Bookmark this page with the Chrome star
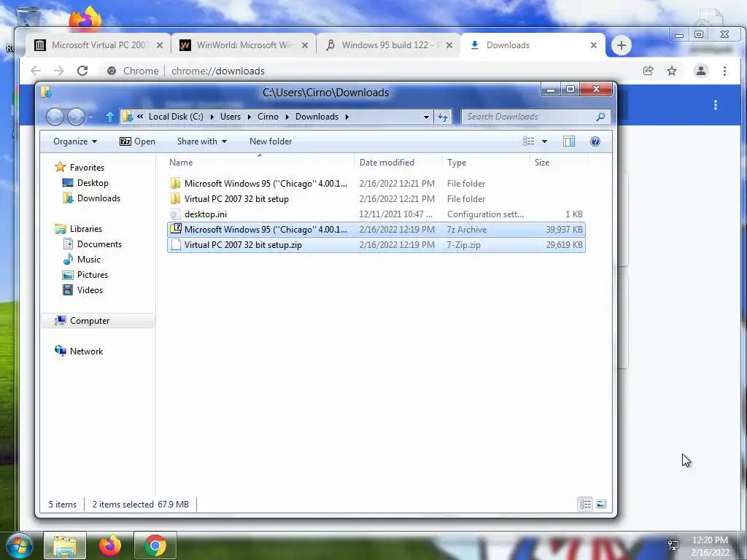Image resolution: width=747 pixels, height=560 pixels. pyautogui.click(x=672, y=71)
